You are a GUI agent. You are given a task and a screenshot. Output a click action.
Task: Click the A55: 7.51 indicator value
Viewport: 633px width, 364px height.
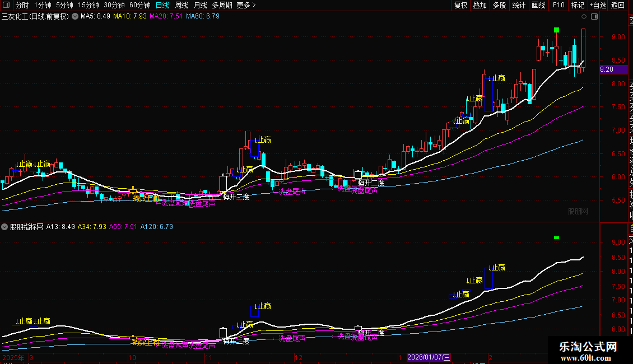pyautogui.click(x=123, y=227)
